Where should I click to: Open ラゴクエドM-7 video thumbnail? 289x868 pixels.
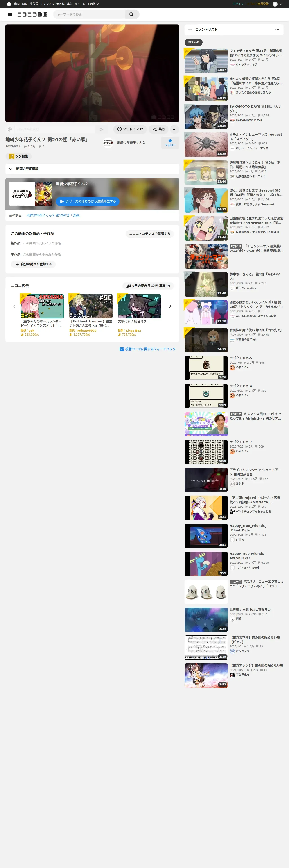click(x=206, y=452)
